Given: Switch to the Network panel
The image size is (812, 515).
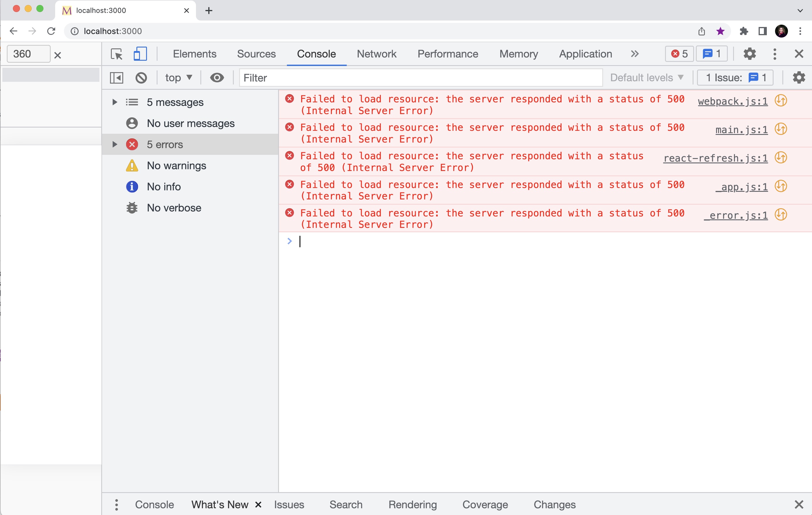Looking at the screenshot, I should [x=377, y=54].
